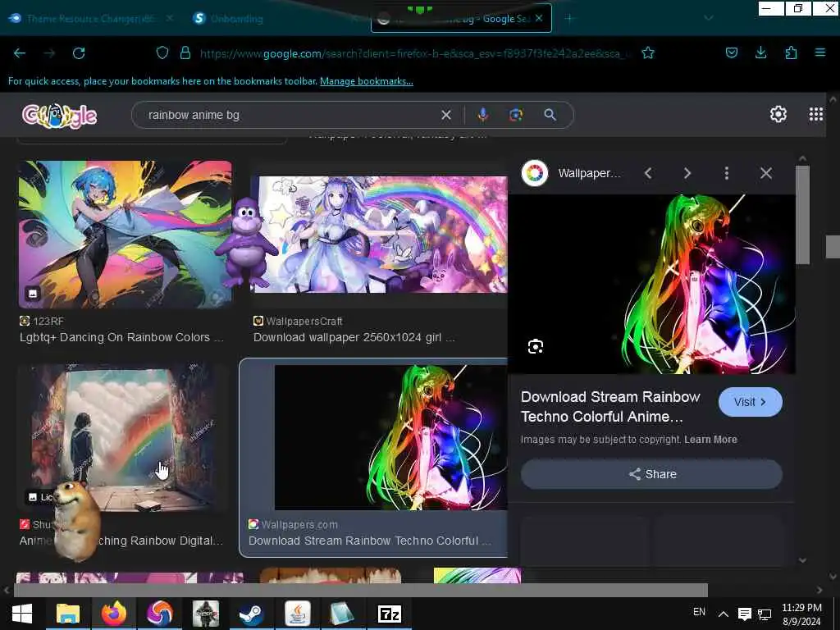Click the large preview image in side panel
The width and height of the screenshot is (840, 630).
[x=651, y=284]
